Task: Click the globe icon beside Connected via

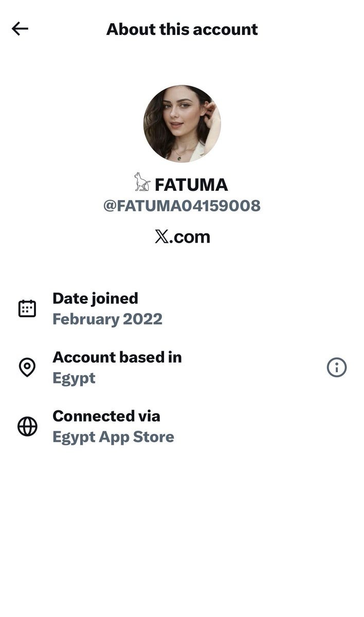Action: pyautogui.click(x=27, y=427)
